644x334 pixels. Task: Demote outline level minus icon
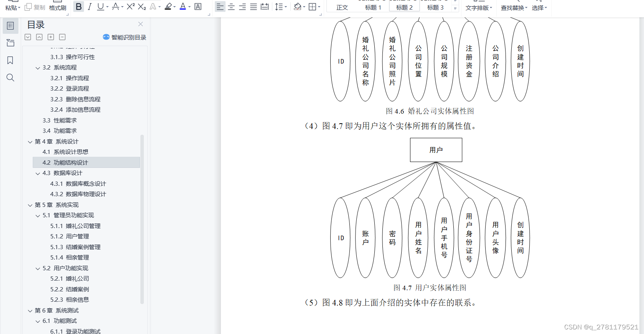coord(62,37)
